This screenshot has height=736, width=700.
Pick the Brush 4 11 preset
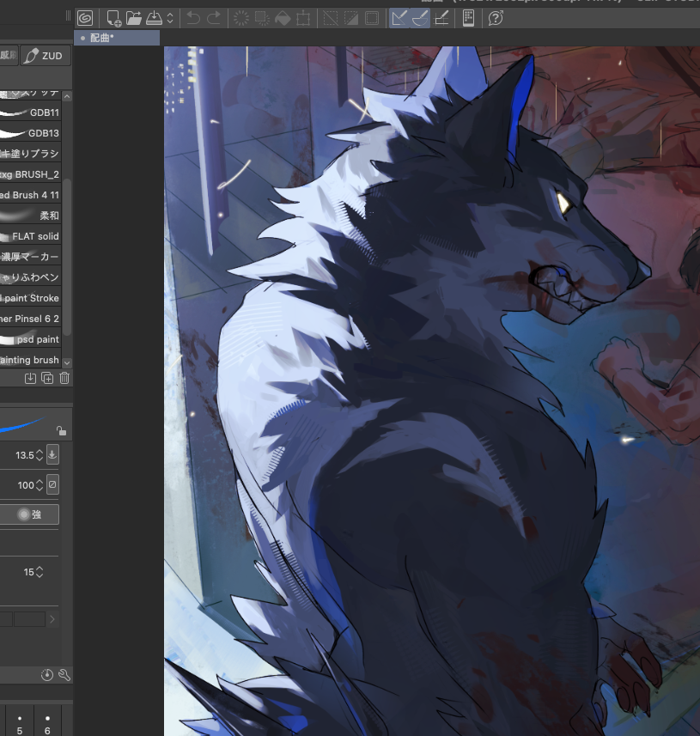(31, 195)
